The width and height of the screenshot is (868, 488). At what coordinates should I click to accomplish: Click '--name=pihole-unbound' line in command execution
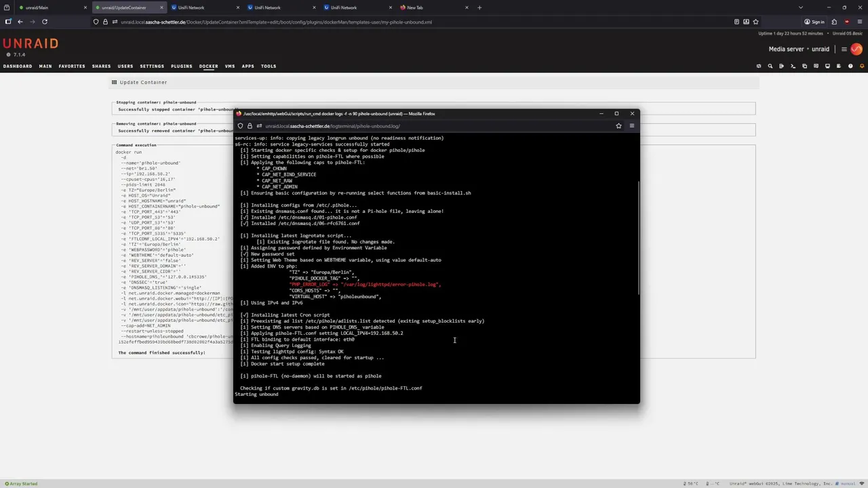[151, 163]
